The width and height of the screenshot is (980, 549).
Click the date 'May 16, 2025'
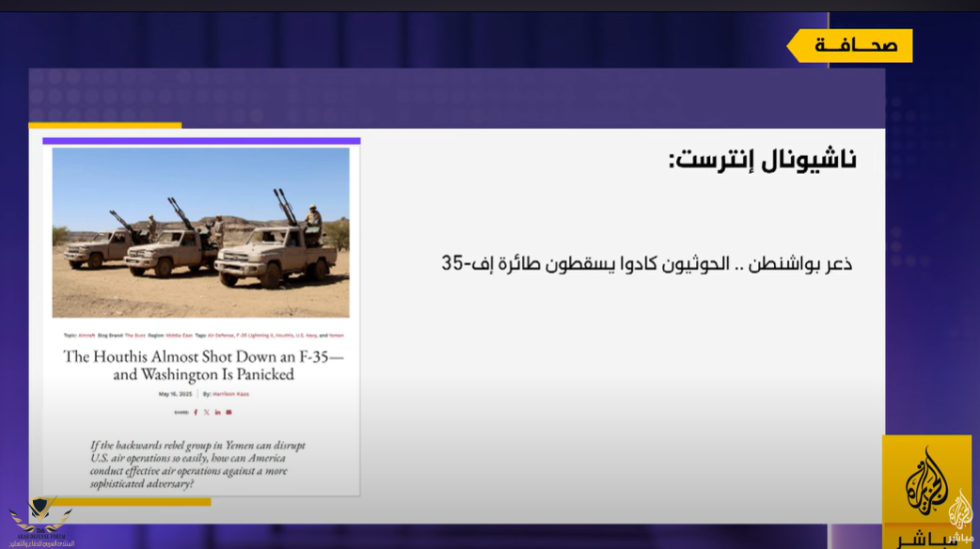tap(176, 394)
